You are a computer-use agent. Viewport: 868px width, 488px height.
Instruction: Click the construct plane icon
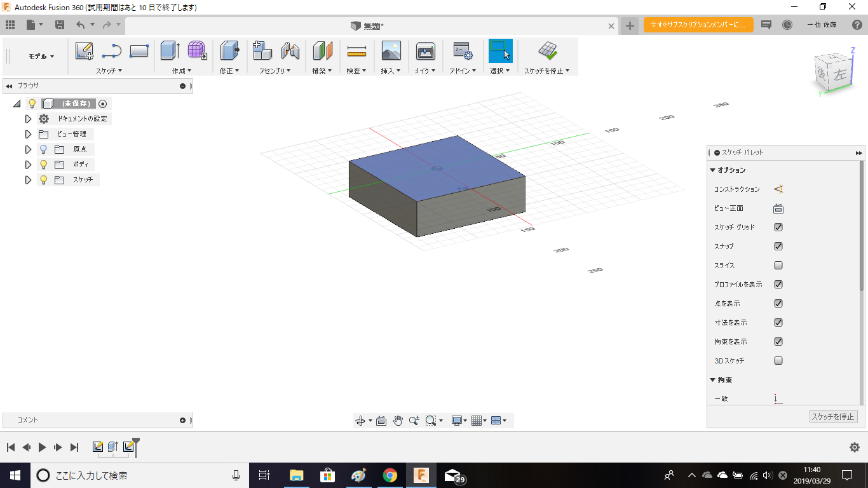click(323, 51)
